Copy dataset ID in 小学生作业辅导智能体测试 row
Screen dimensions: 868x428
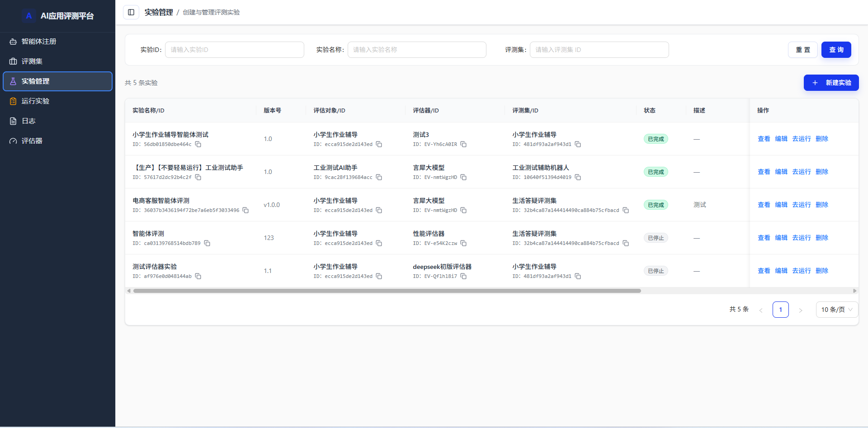[x=578, y=144]
